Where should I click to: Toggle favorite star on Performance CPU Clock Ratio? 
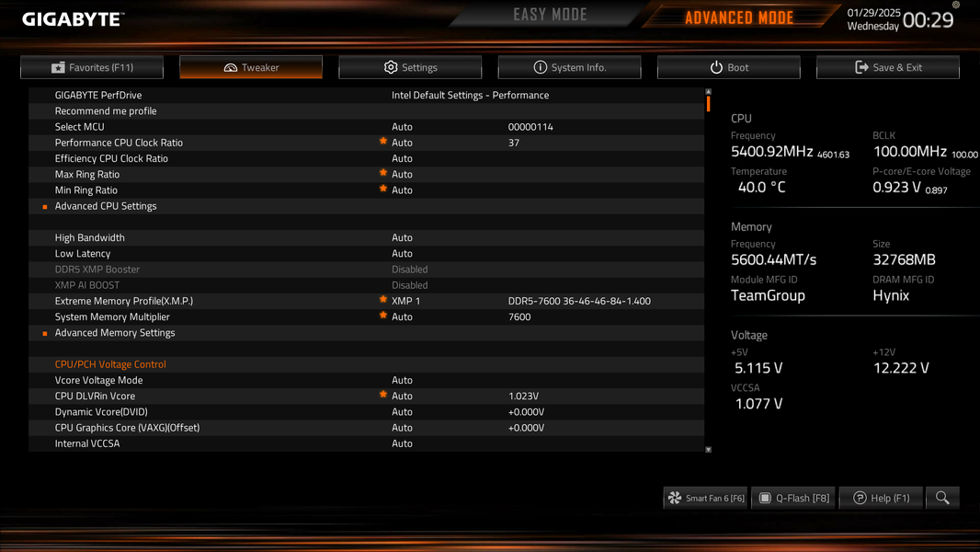383,142
